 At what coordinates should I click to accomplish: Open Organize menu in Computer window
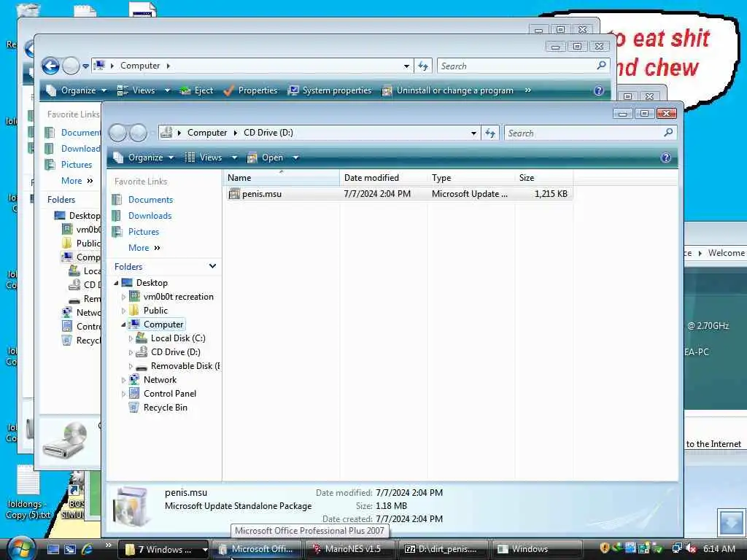[x=76, y=90]
